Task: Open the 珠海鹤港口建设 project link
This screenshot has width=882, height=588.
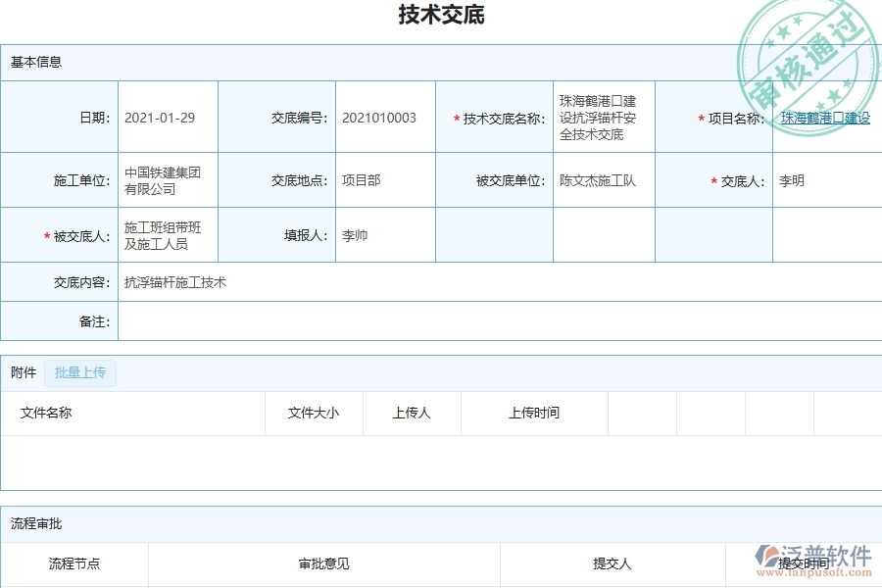Action: tap(826, 117)
